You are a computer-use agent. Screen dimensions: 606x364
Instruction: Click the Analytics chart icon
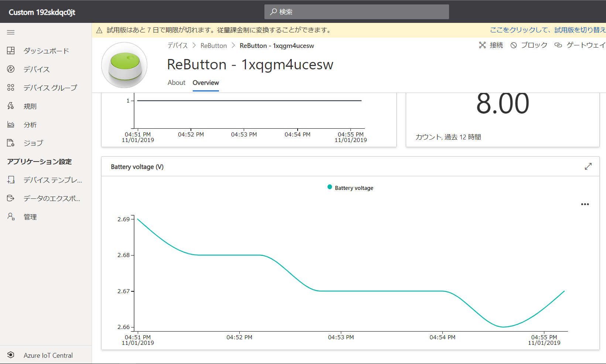coord(11,125)
